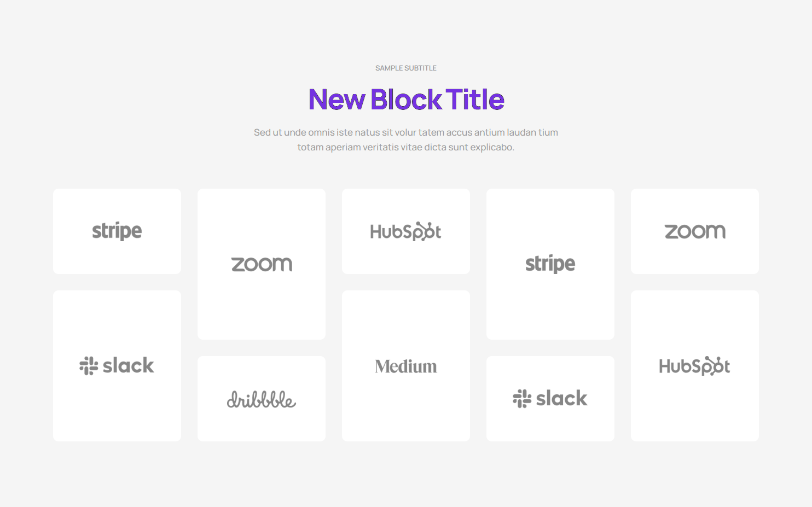The width and height of the screenshot is (812, 507).
Task: Click the word "Title" in the purple heading
Action: pos(475,100)
